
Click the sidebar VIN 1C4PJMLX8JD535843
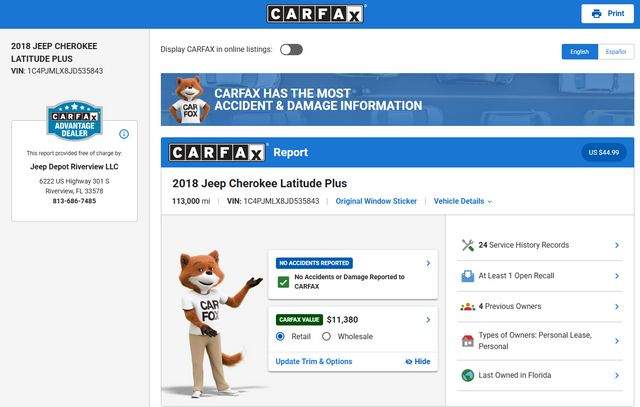[x=65, y=71]
